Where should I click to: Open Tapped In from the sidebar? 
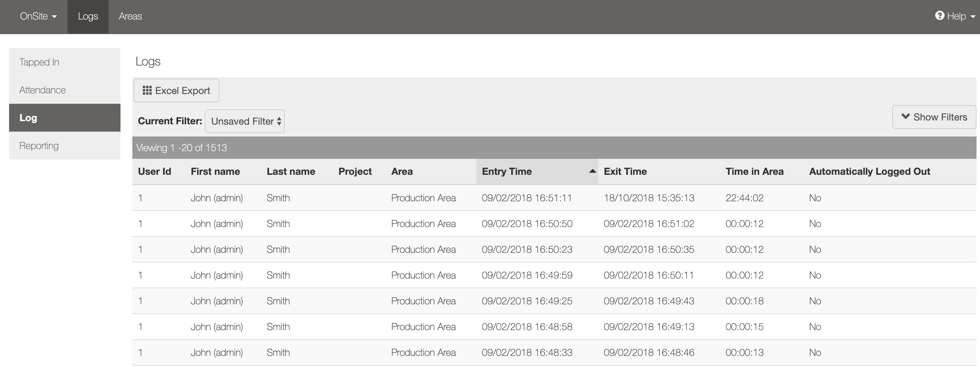click(x=39, y=62)
